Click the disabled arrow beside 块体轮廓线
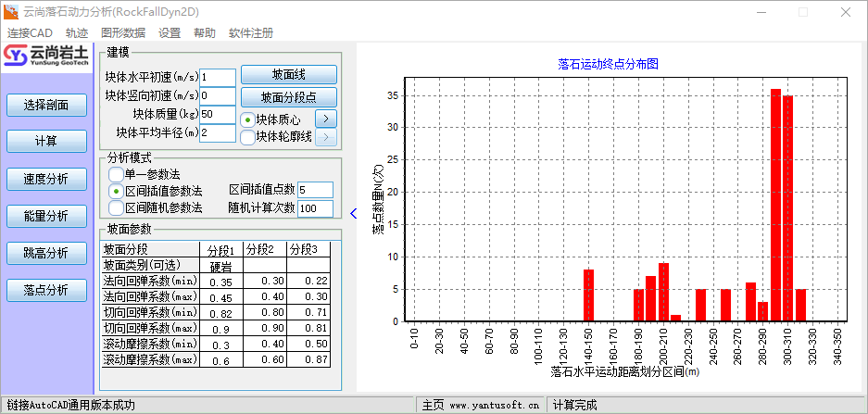The height and width of the screenshot is (414, 868). point(325,137)
